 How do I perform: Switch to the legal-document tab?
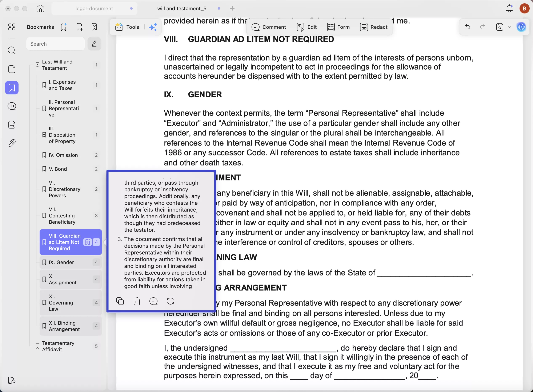pos(94,8)
